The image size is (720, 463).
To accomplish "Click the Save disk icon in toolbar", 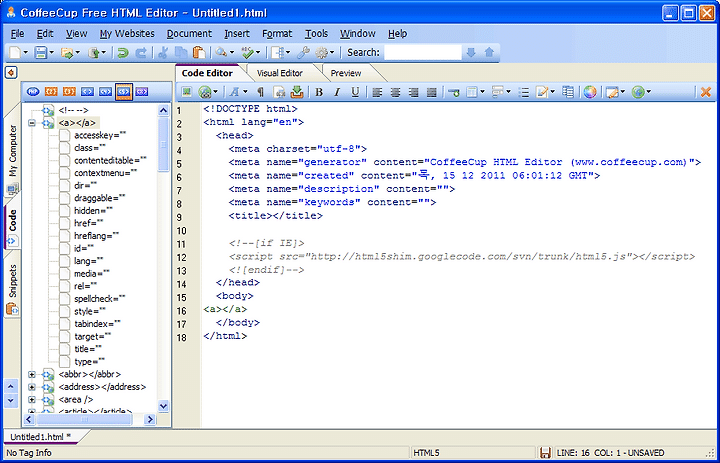I will coord(41,53).
